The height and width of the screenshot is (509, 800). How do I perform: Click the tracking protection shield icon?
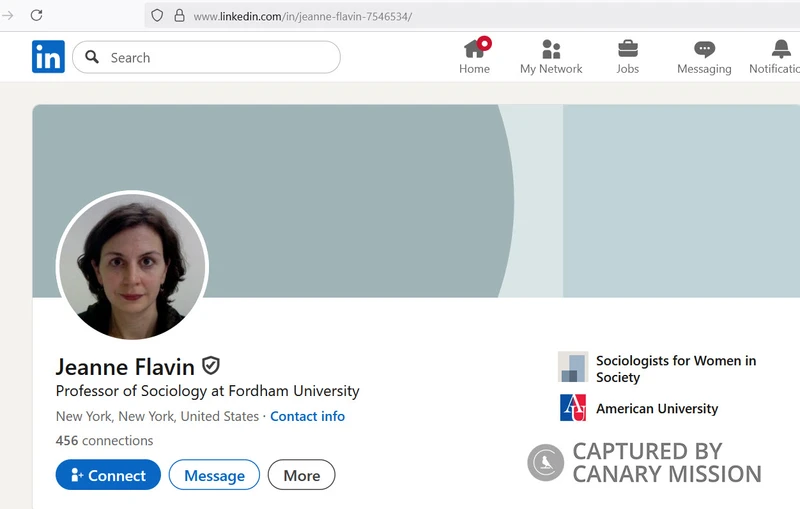(x=157, y=16)
